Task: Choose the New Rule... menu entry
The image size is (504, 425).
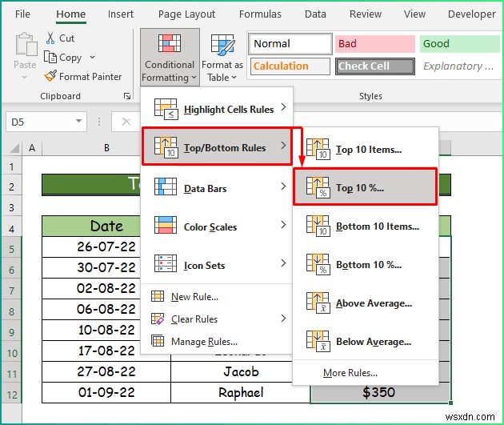Action: (x=194, y=296)
